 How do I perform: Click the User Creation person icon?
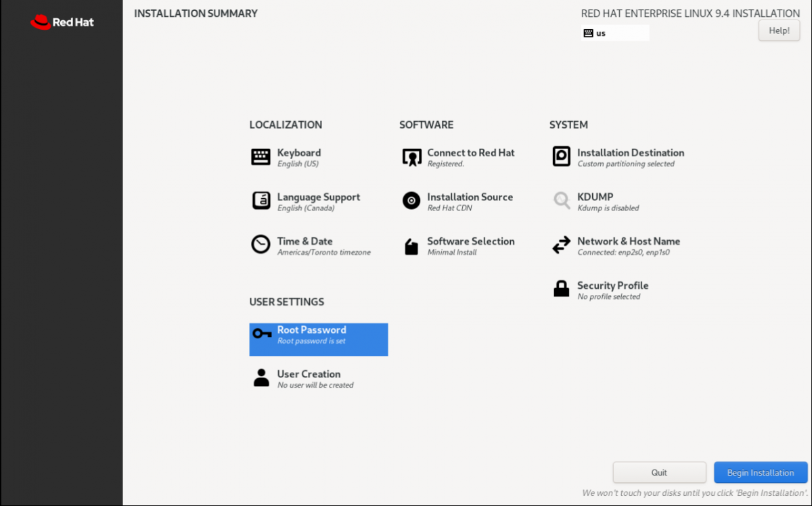[x=261, y=378]
